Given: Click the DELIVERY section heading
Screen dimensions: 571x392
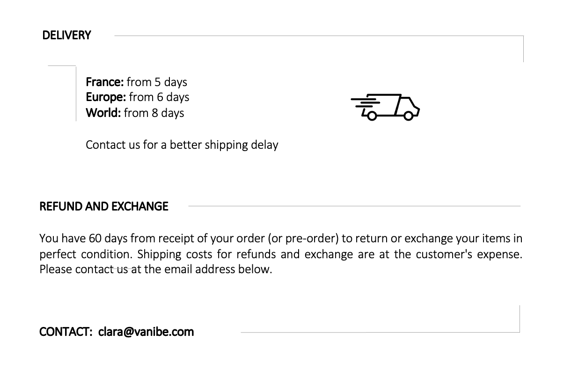Looking at the screenshot, I should (66, 36).
